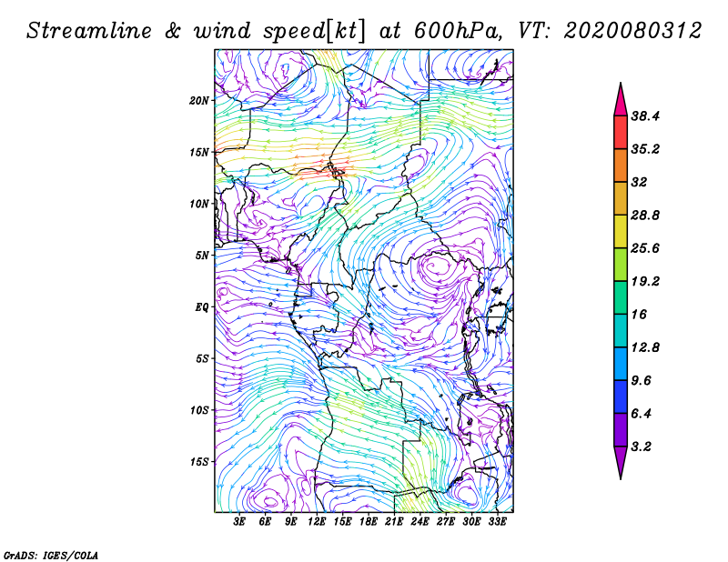Image resolution: width=728 pixels, height=562 pixels.
Task: Click the 15S latitude axis label
Action: 199,462
